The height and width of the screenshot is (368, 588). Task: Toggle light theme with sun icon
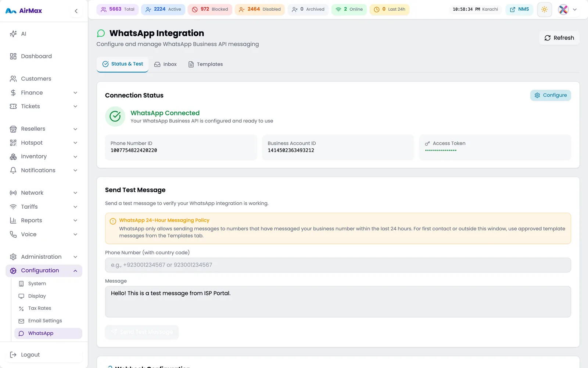click(x=544, y=10)
